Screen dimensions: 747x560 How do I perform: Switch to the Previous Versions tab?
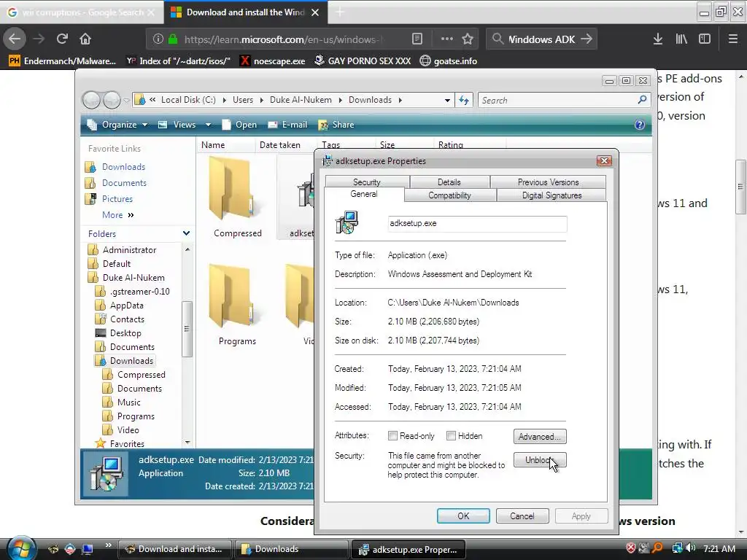(x=549, y=182)
